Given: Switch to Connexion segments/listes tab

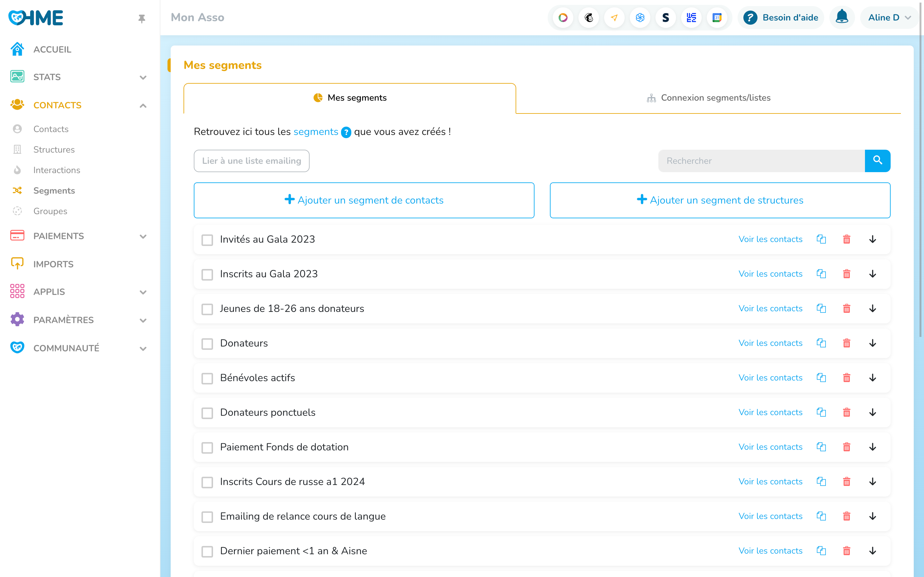Looking at the screenshot, I should pos(708,98).
